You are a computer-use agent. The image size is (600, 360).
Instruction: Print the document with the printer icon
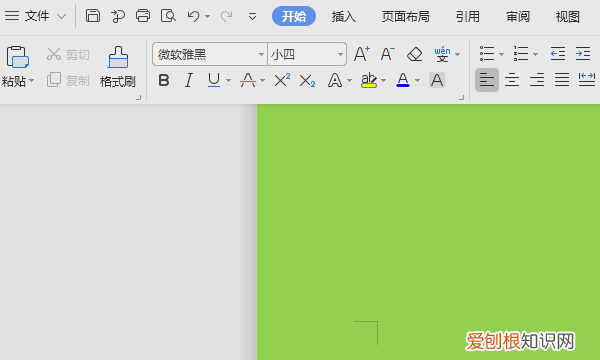click(x=143, y=16)
